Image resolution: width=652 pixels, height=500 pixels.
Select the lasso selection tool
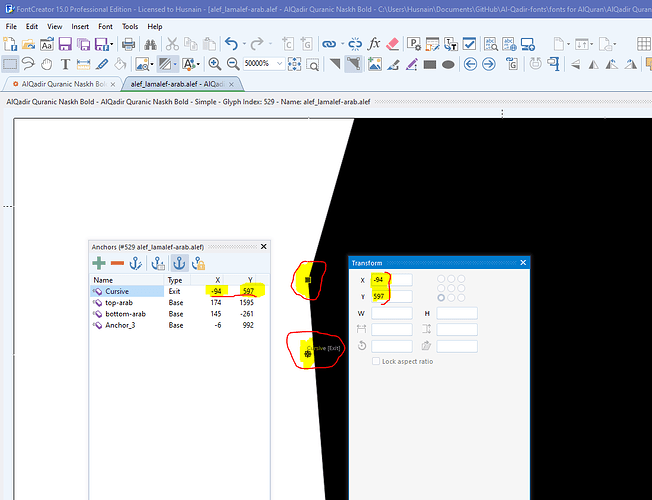point(28,64)
